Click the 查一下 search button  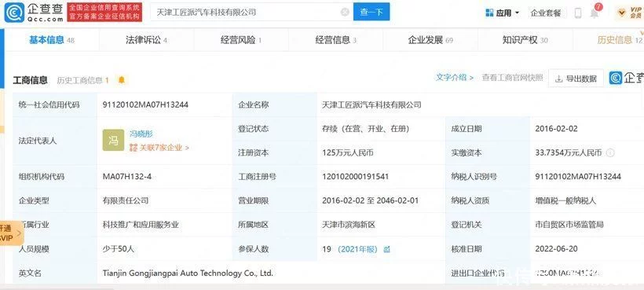click(371, 12)
